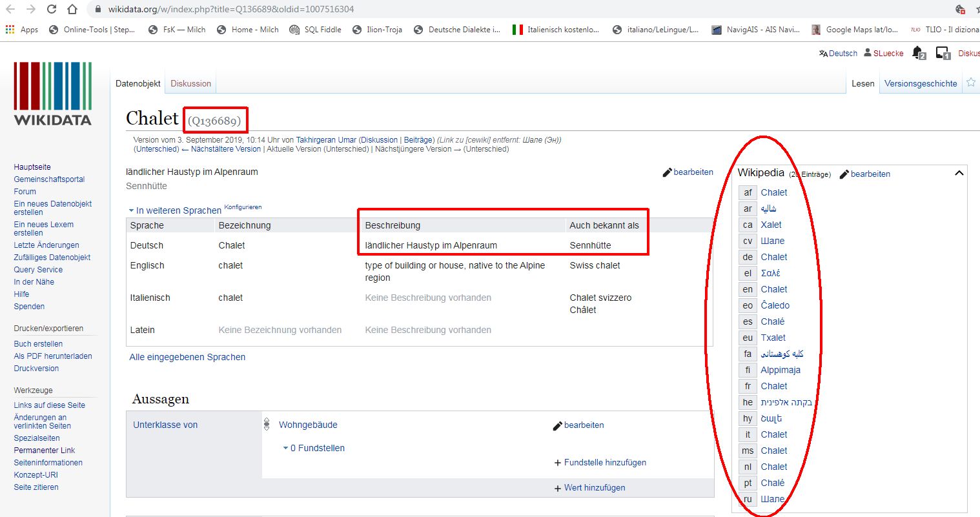The image size is (980, 517).
Task: Reload the page with the refresh icon
Action: click(52, 10)
